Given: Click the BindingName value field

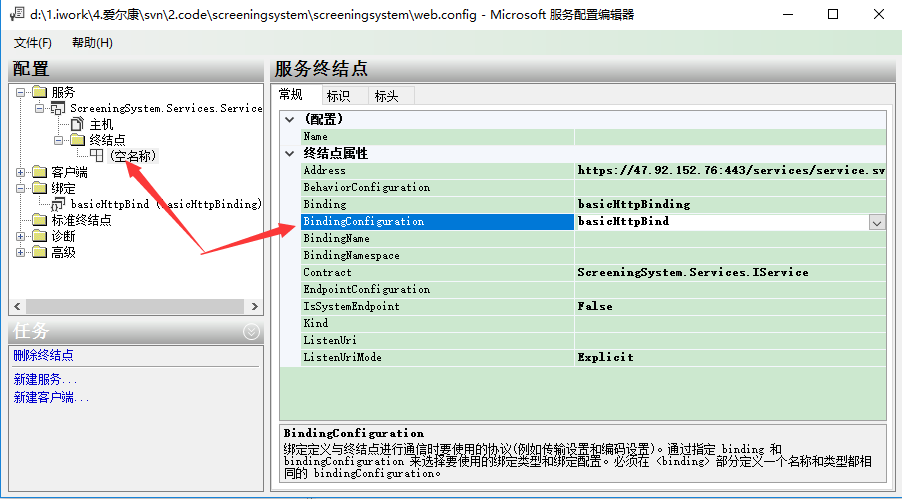Looking at the screenshot, I should [x=730, y=238].
